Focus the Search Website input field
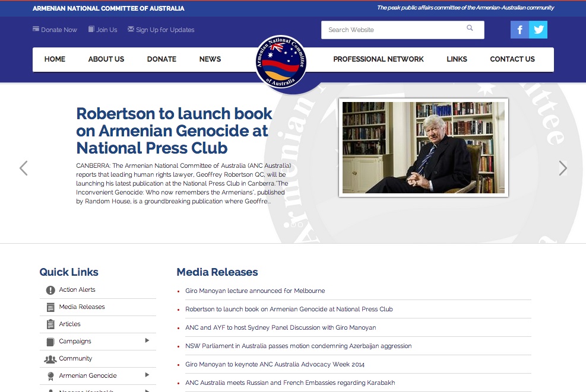 click(x=403, y=30)
